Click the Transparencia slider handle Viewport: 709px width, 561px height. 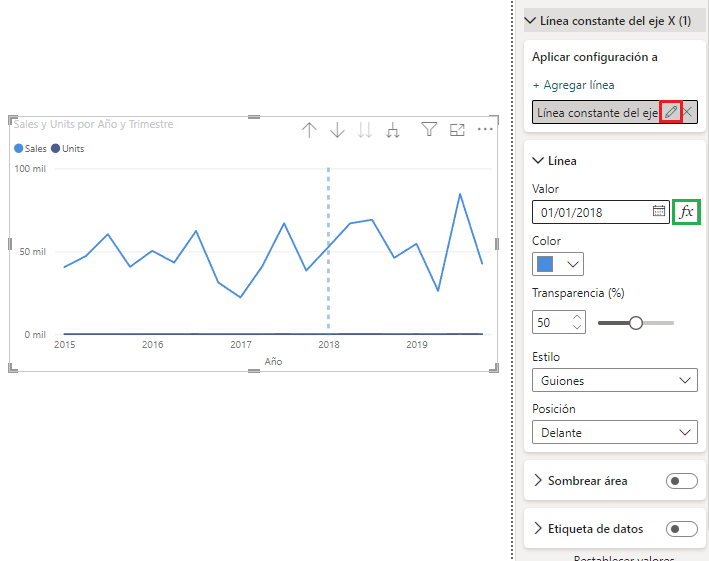(635, 322)
